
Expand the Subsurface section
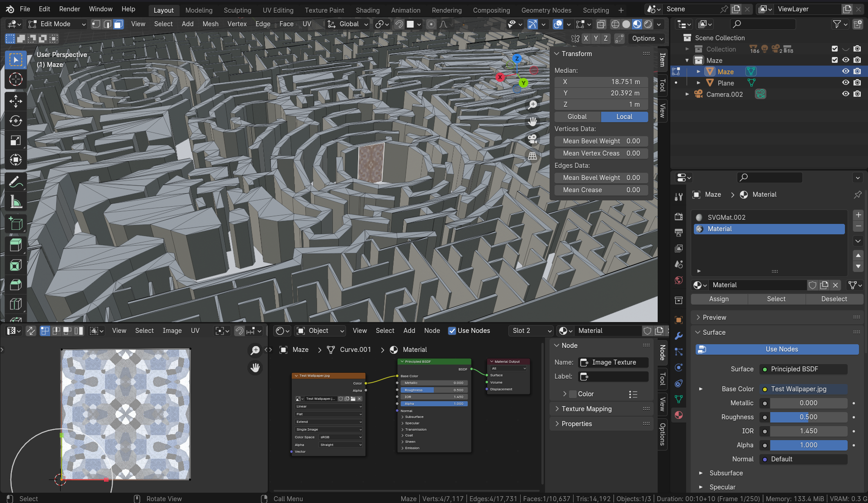click(726, 473)
